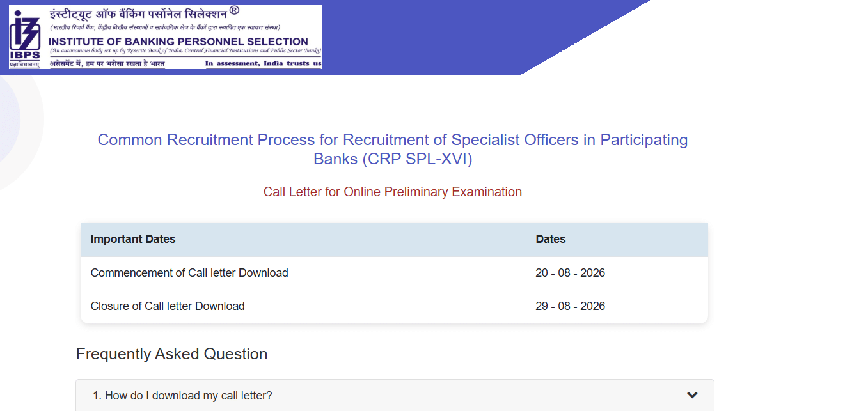Expand the first FAQ chevron arrow

coord(692,395)
